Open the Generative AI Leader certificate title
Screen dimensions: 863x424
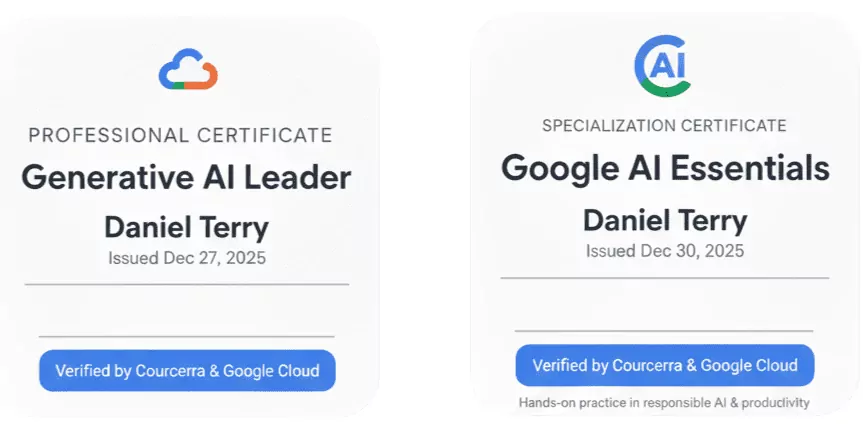pyautogui.click(x=187, y=178)
